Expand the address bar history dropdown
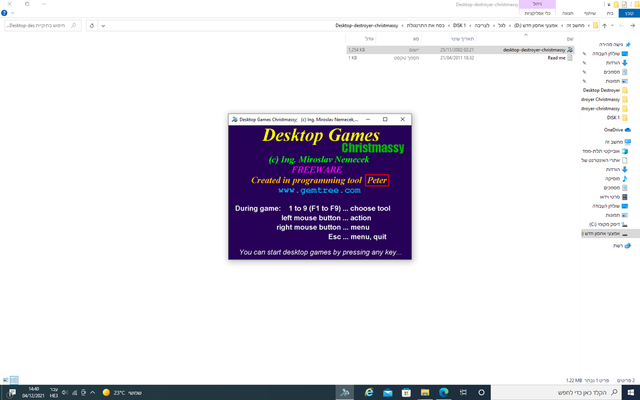 click(103, 25)
